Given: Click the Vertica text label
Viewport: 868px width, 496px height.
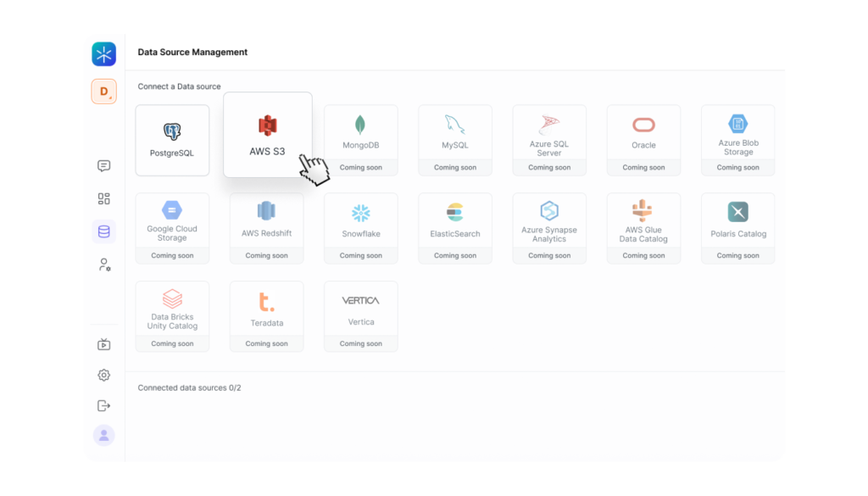Looking at the screenshot, I should [361, 321].
